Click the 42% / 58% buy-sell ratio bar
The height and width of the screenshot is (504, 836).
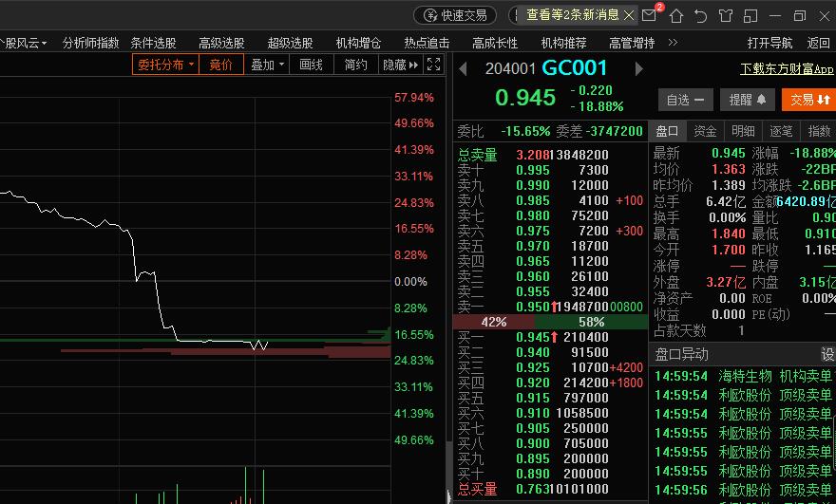pyautogui.click(x=550, y=322)
